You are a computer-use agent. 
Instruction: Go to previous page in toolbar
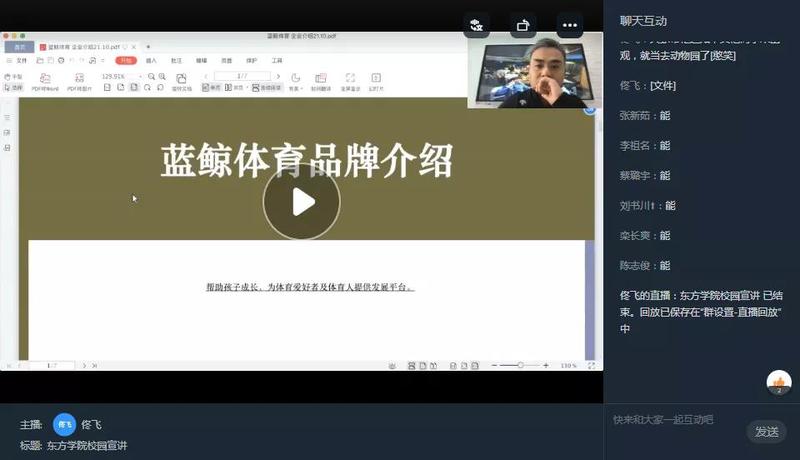click(x=206, y=76)
